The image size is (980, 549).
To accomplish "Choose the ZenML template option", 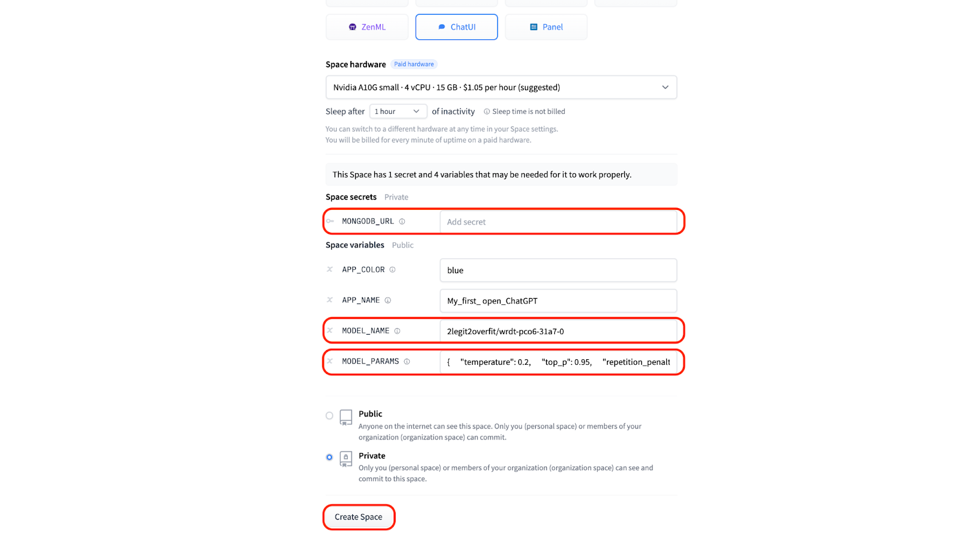I will pyautogui.click(x=367, y=27).
